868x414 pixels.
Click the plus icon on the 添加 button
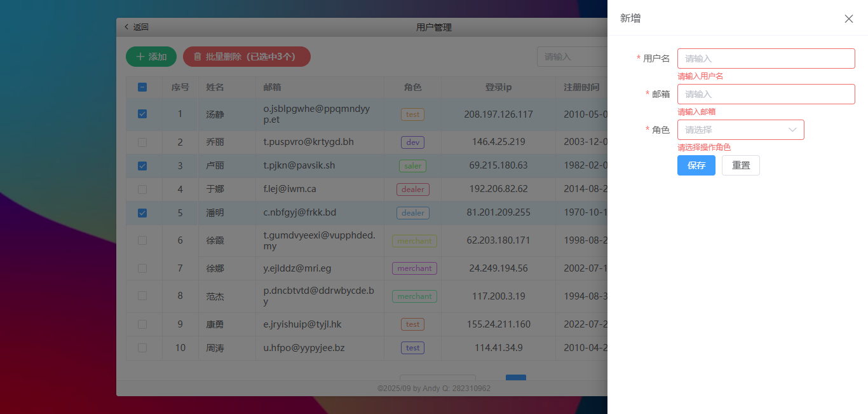(141, 57)
